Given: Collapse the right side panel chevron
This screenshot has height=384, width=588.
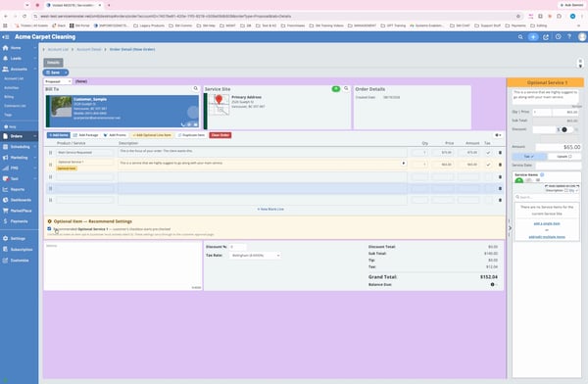Looking at the screenshot, I should point(510,228).
